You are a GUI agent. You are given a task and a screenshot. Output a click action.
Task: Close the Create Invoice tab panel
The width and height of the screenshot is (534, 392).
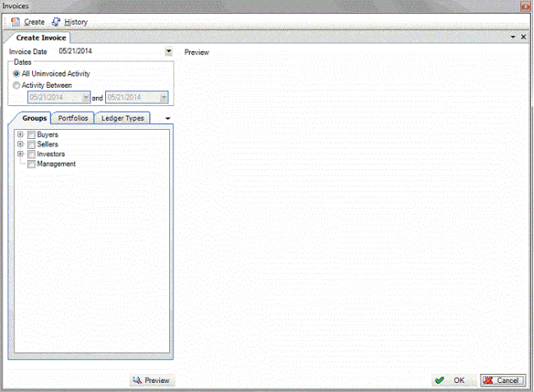523,37
